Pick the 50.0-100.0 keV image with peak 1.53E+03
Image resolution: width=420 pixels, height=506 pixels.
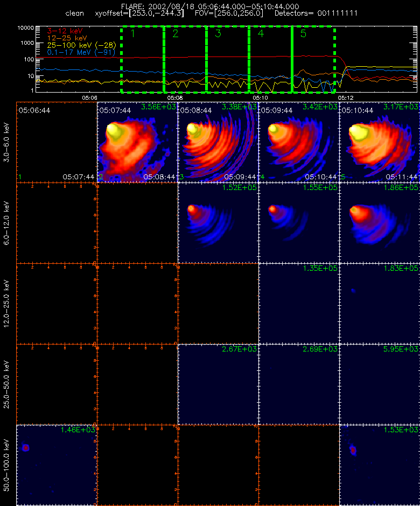point(380,465)
